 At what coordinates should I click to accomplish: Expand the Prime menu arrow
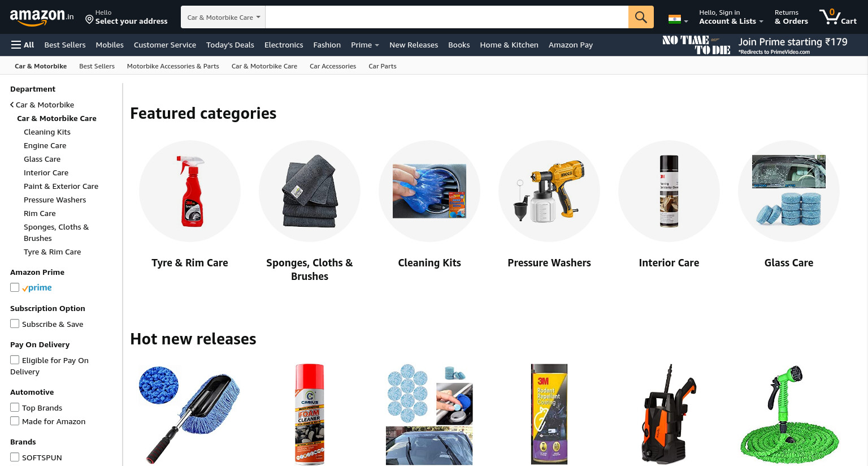pyautogui.click(x=377, y=45)
